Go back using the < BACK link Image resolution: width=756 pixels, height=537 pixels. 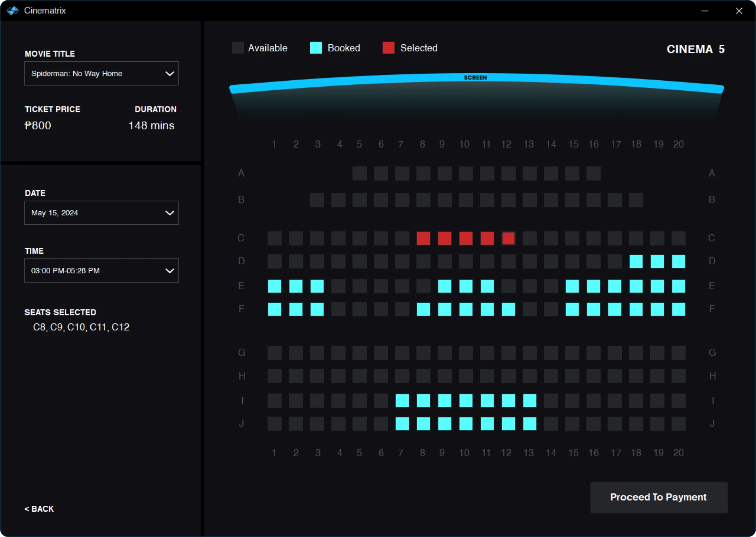[39, 509]
